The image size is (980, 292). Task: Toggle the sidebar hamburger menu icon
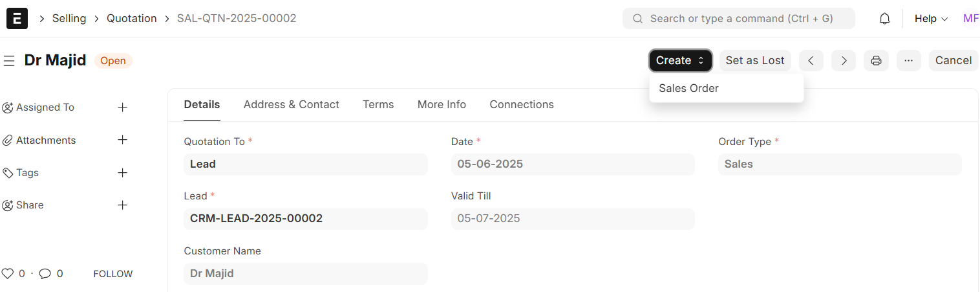click(9, 61)
